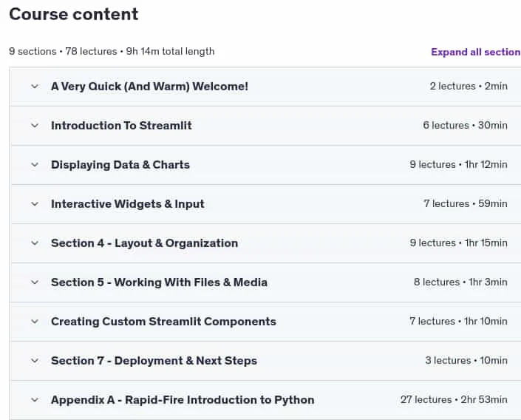
Task: Click 9 lectures • 1hr 15min text
Action: (458, 243)
